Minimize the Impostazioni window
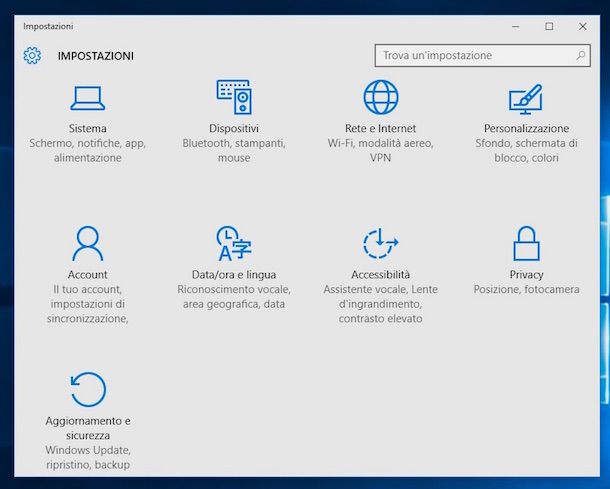This screenshot has width=610, height=489. 516,26
